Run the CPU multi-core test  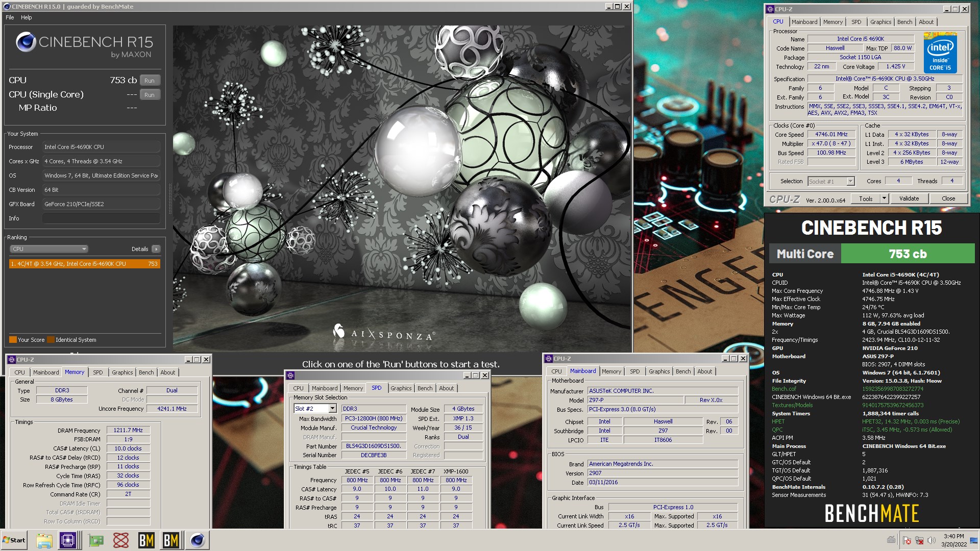point(149,81)
